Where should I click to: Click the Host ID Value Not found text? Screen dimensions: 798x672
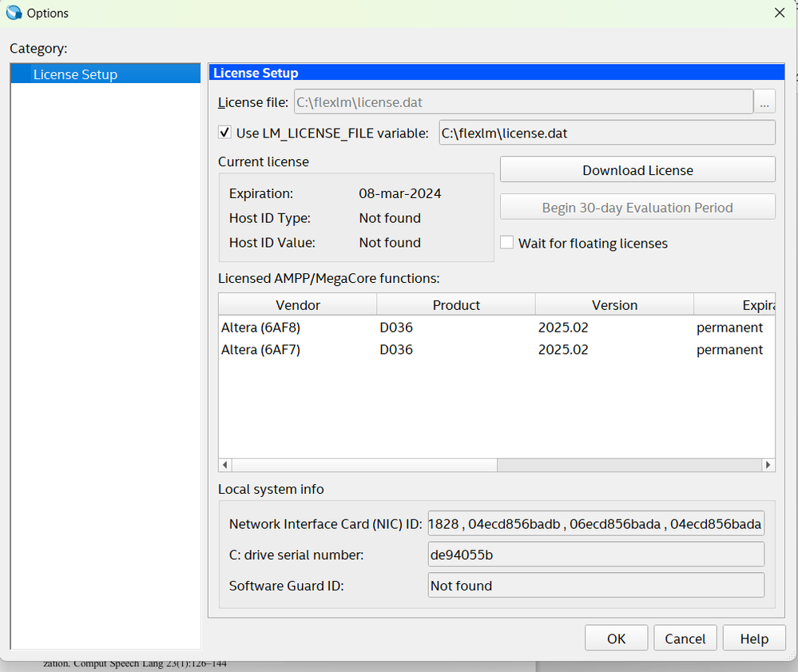tap(390, 242)
